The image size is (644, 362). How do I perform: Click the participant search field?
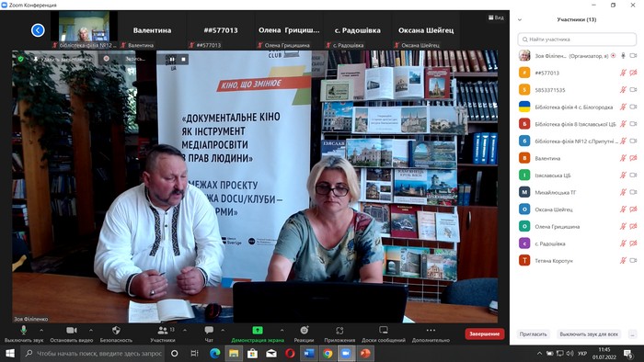(577, 40)
